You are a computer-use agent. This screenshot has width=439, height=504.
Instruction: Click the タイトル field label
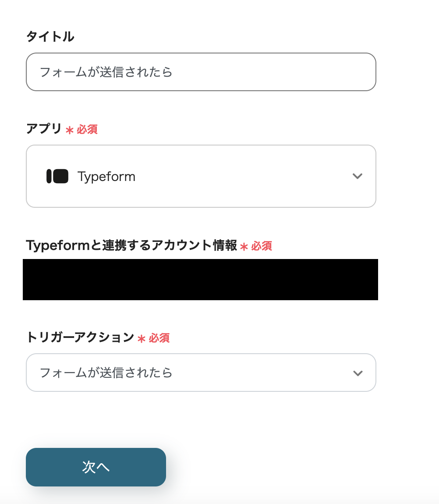tap(50, 37)
